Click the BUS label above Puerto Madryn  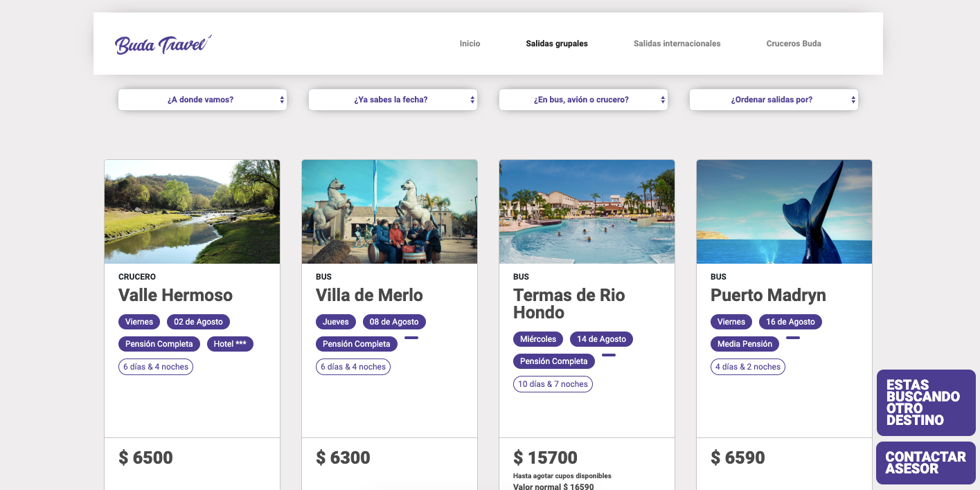point(719,277)
